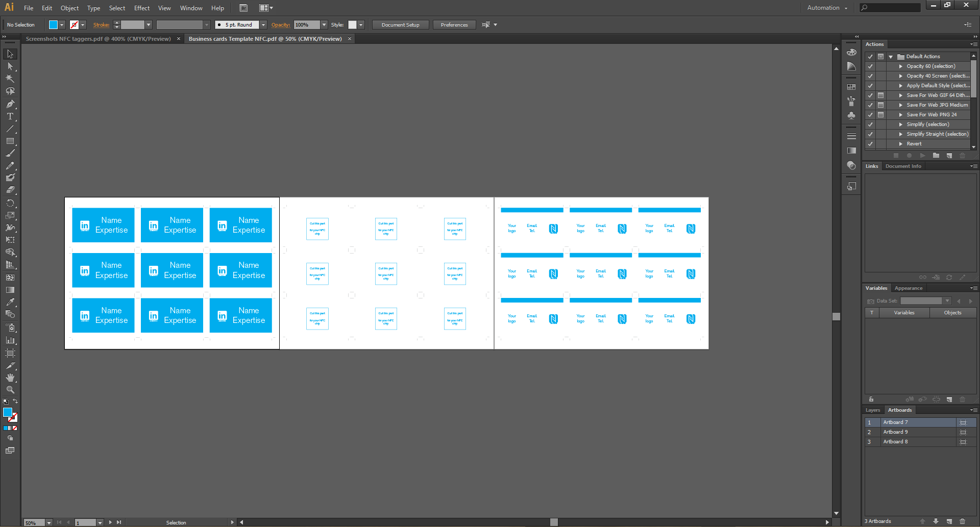Click the Opacity panel link
This screenshot has width=980, height=527.
[x=281, y=25]
